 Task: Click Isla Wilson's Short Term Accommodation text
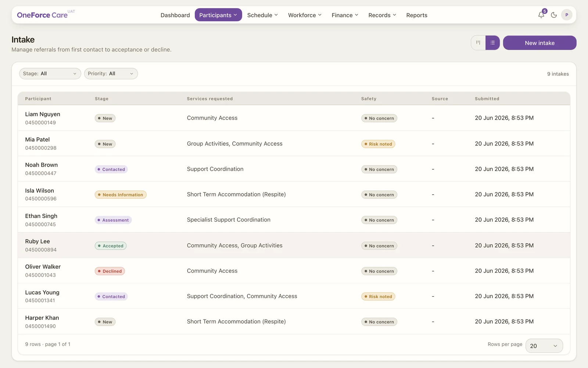click(x=236, y=194)
